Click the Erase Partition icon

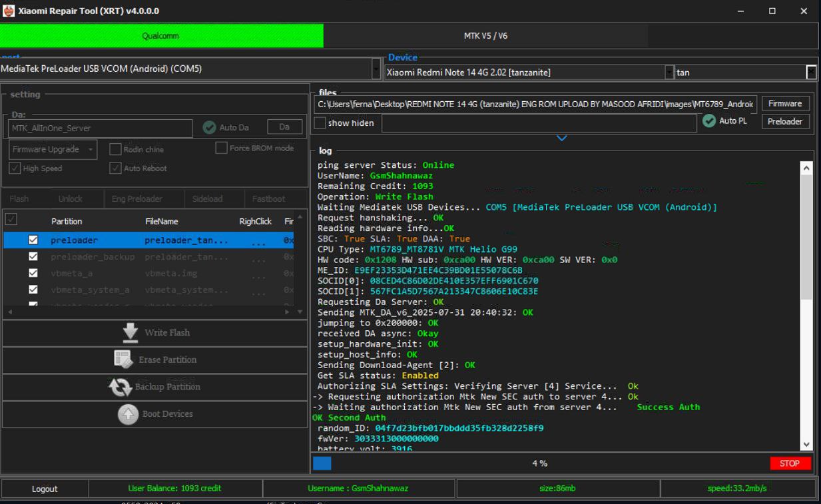[123, 360]
